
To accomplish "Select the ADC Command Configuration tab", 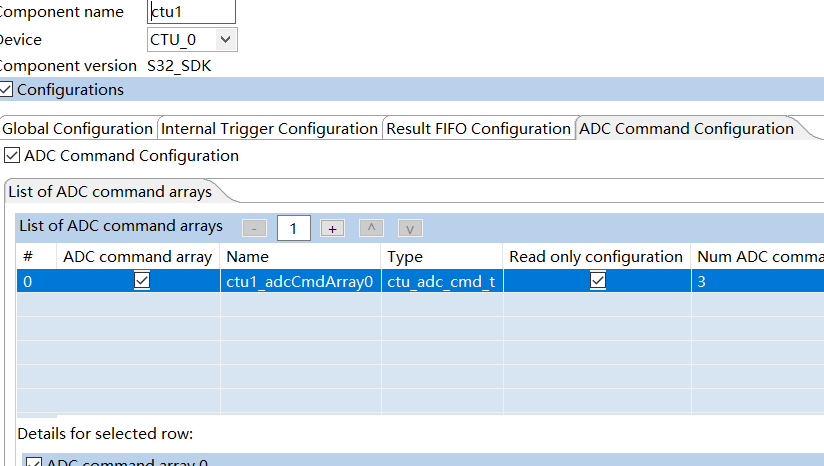I will 686,129.
